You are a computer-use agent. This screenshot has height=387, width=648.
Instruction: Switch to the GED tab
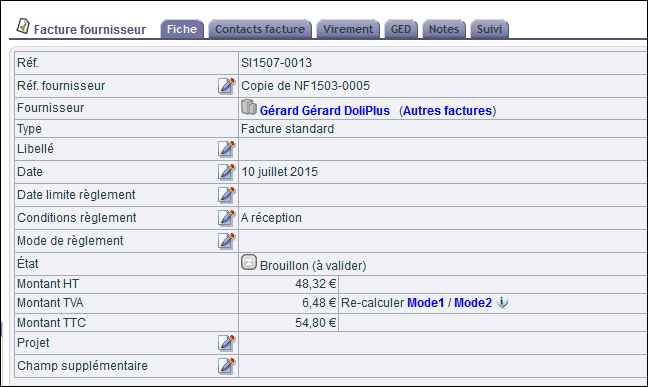tap(401, 29)
